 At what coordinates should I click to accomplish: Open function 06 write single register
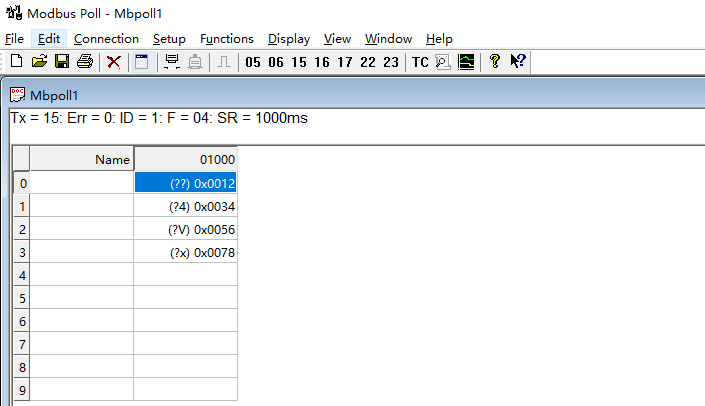click(x=276, y=62)
